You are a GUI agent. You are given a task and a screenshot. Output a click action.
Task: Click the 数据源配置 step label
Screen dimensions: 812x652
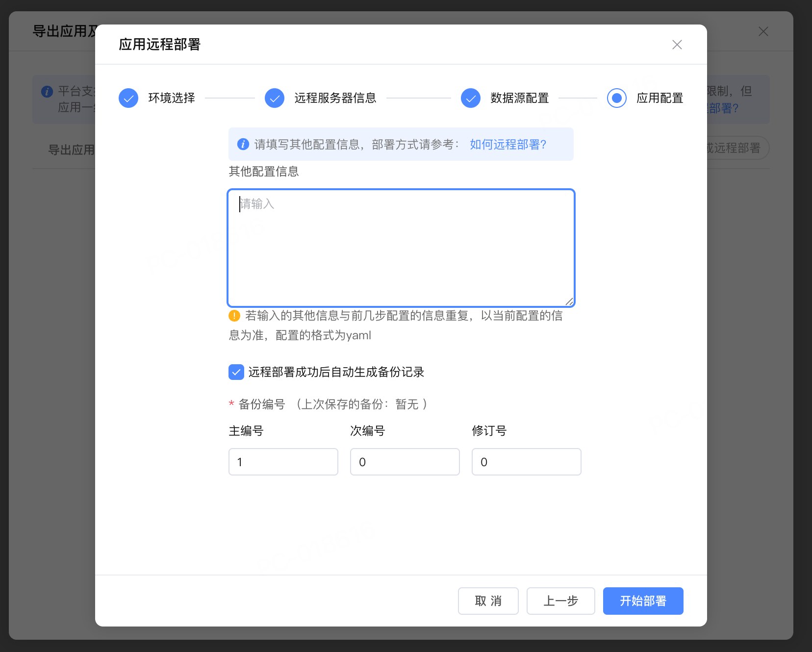tap(520, 98)
